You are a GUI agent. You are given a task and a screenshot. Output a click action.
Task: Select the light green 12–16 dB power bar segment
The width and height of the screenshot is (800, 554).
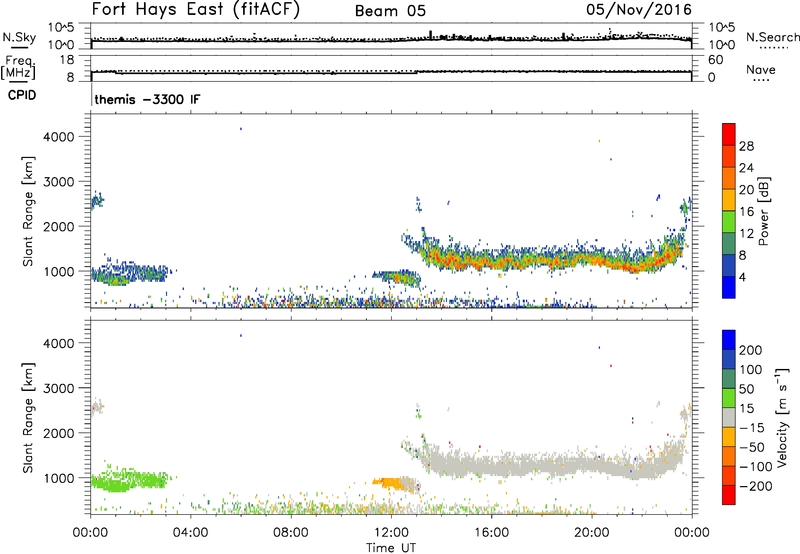(x=729, y=221)
